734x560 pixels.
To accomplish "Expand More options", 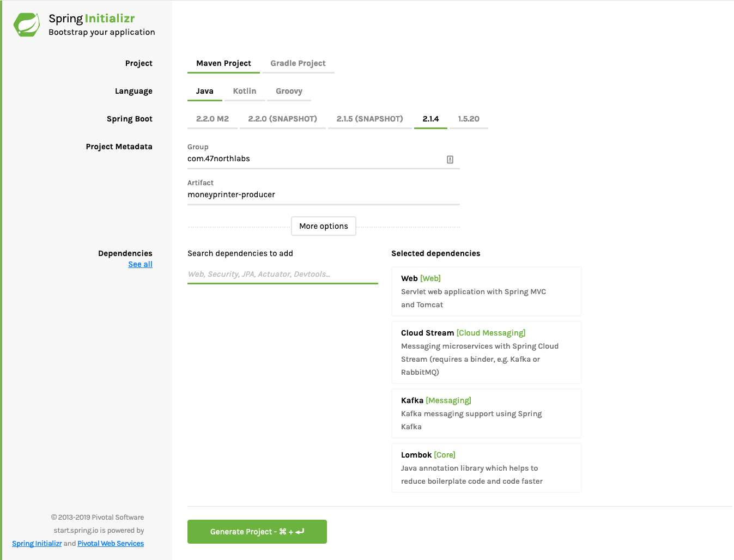I will pyautogui.click(x=324, y=226).
